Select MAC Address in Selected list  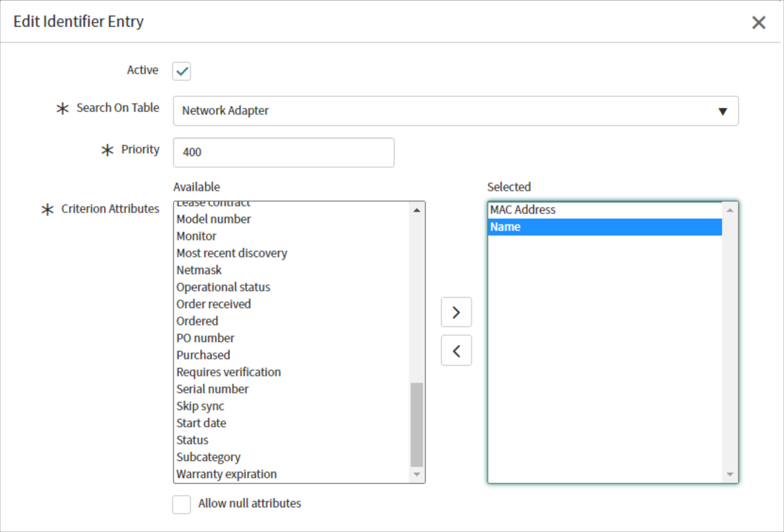(605, 210)
